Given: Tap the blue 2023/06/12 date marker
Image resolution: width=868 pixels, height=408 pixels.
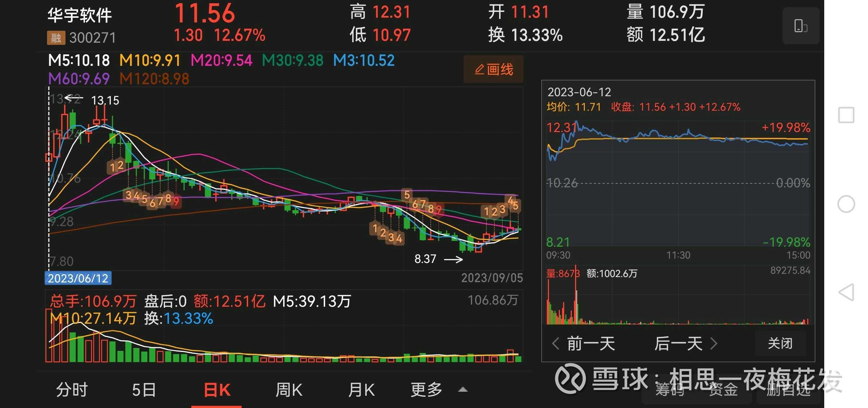Looking at the screenshot, I should coord(78,278).
